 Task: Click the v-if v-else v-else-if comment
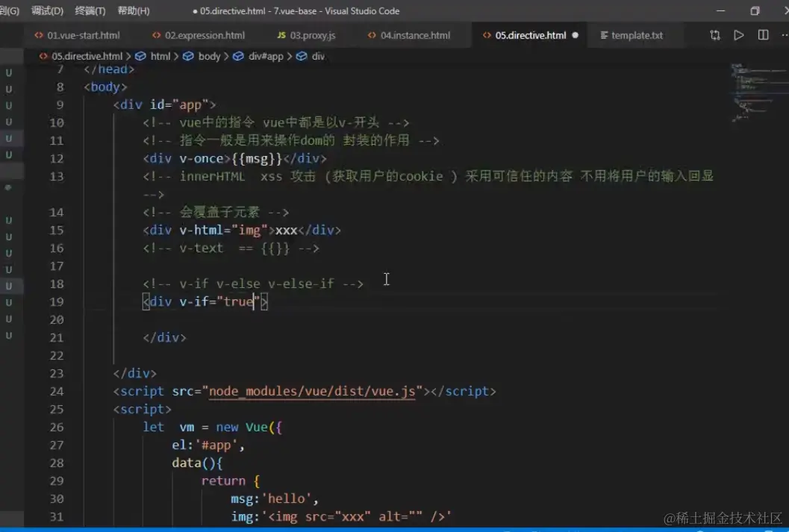point(253,284)
